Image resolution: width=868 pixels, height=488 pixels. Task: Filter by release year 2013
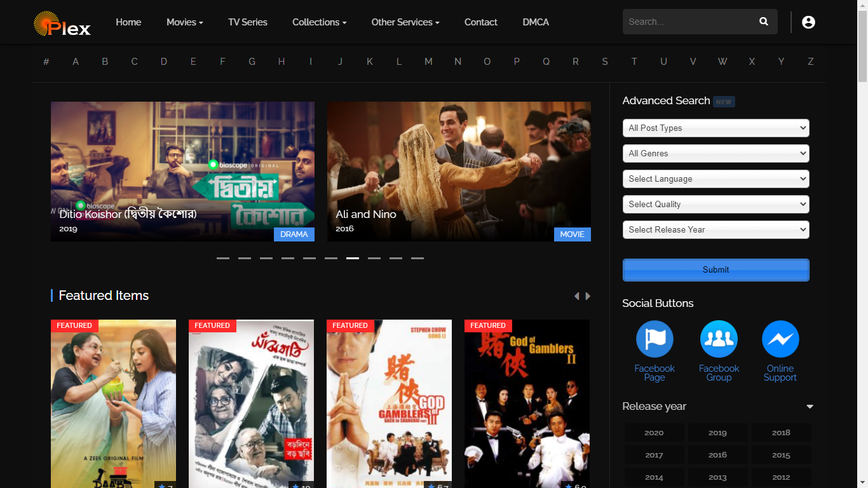717,477
